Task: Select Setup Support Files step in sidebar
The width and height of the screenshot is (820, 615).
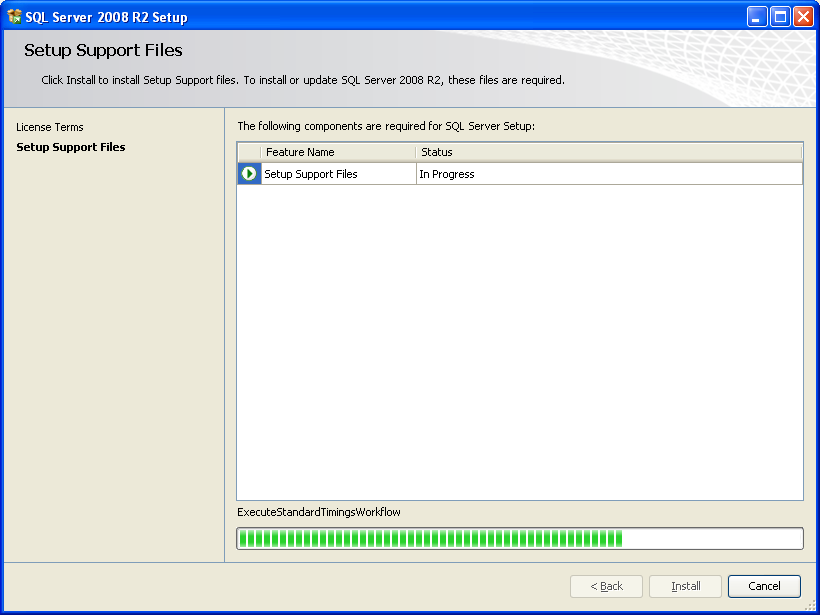Action: [x=71, y=147]
